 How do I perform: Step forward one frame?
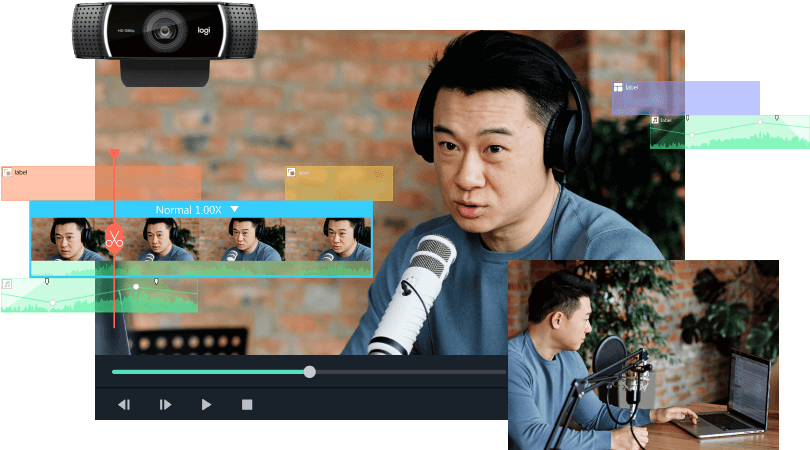(165, 405)
